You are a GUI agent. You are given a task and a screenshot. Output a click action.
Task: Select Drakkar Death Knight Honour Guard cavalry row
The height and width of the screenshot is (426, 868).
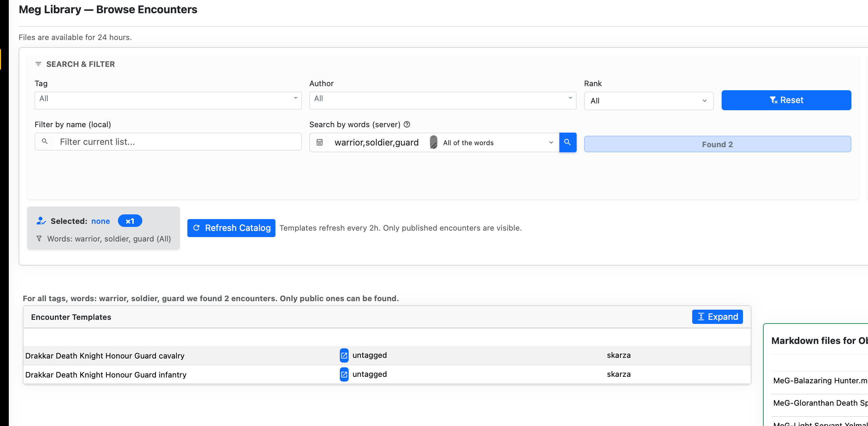tap(105, 356)
